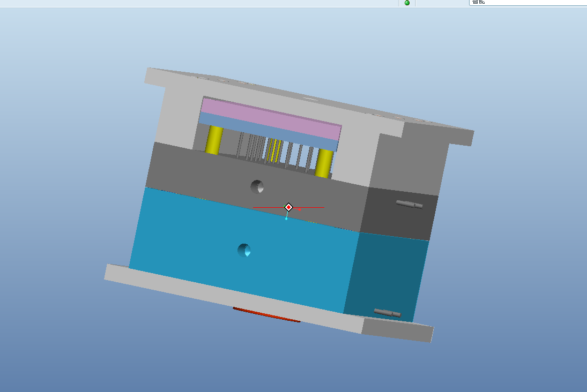Click the green regeneration status icon
The height and width of the screenshot is (392, 587).
pos(407,3)
